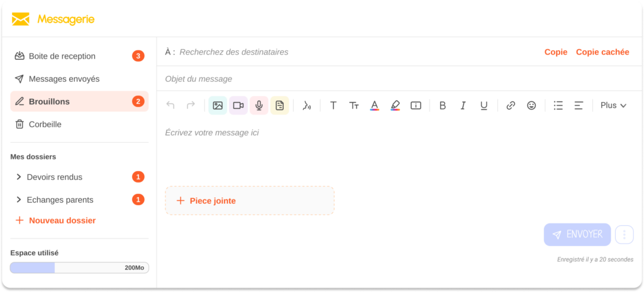Toggle italic formatting
Image resolution: width=644 pixels, height=292 pixels.
click(x=464, y=106)
